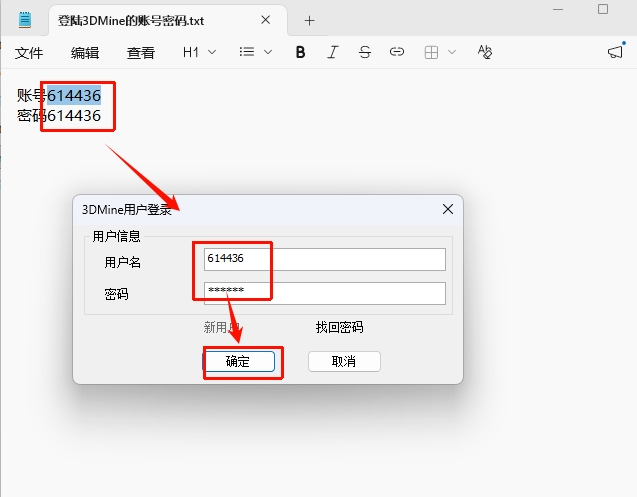The image size is (637, 497).
Task: Close the 登陆3DMine的账号密码.txt tab
Action: 266,20
